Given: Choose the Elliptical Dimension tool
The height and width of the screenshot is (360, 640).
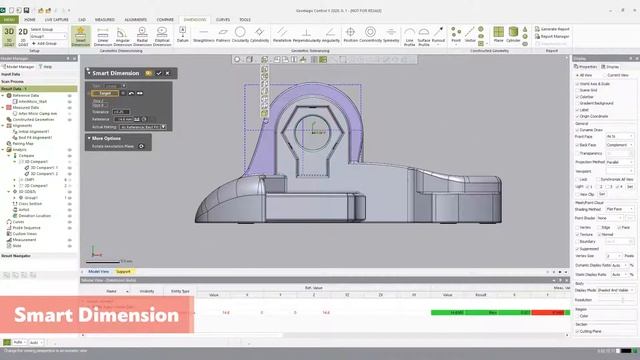Looking at the screenshot, I should coord(162,36).
